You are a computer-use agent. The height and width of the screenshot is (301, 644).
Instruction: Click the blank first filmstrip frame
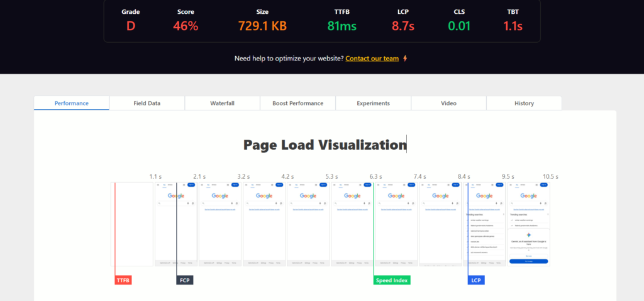[132, 224]
